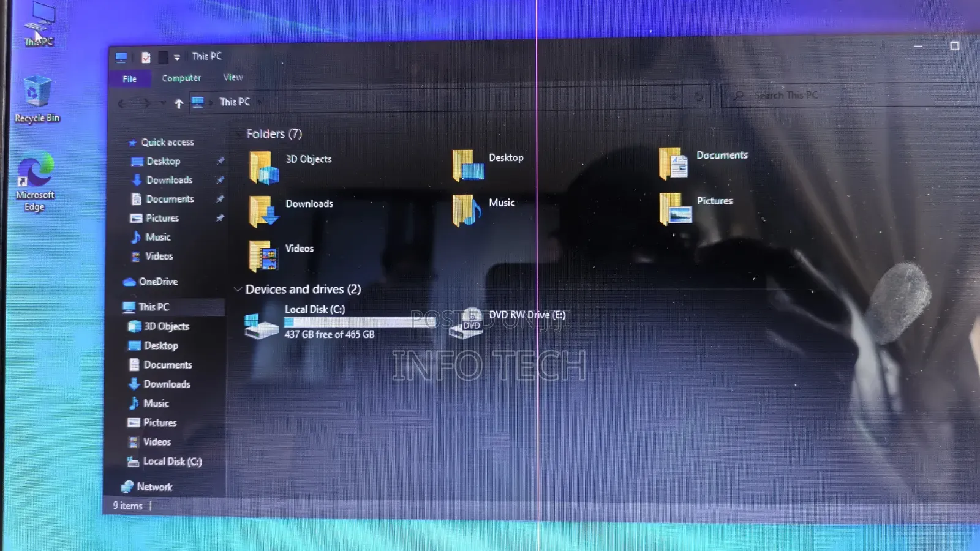Select the Music folder in main pane
The width and height of the screenshot is (980, 551).
click(x=467, y=210)
